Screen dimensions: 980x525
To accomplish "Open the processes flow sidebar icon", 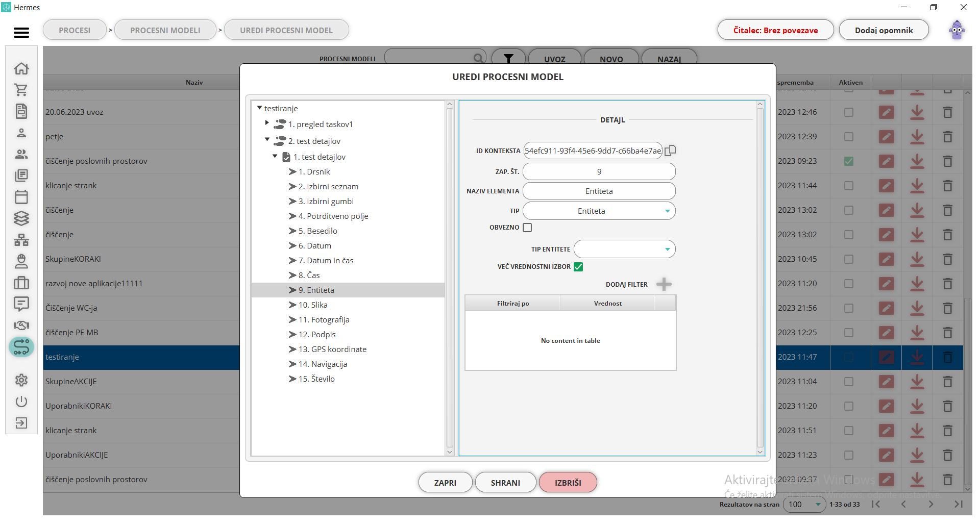I will (21, 347).
